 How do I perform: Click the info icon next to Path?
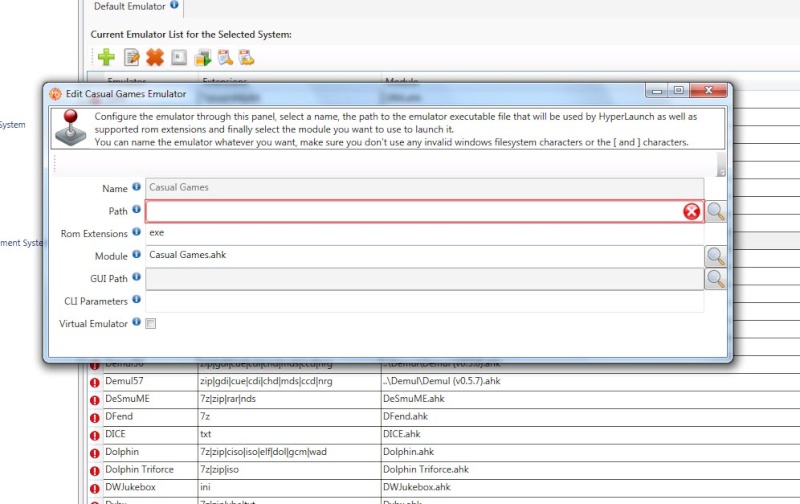[x=136, y=209]
